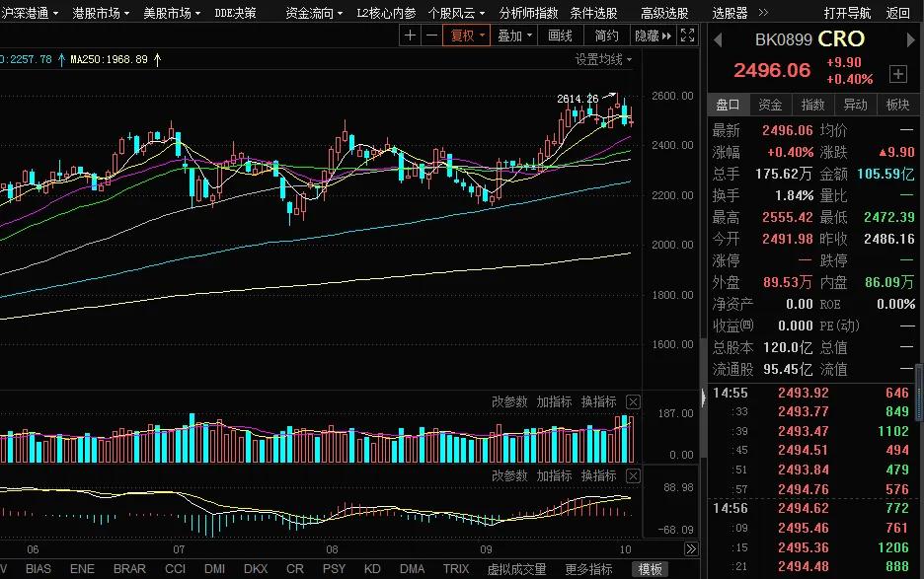Select the 画线 drawing tool
The height and width of the screenshot is (579, 924).
coord(559,35)
